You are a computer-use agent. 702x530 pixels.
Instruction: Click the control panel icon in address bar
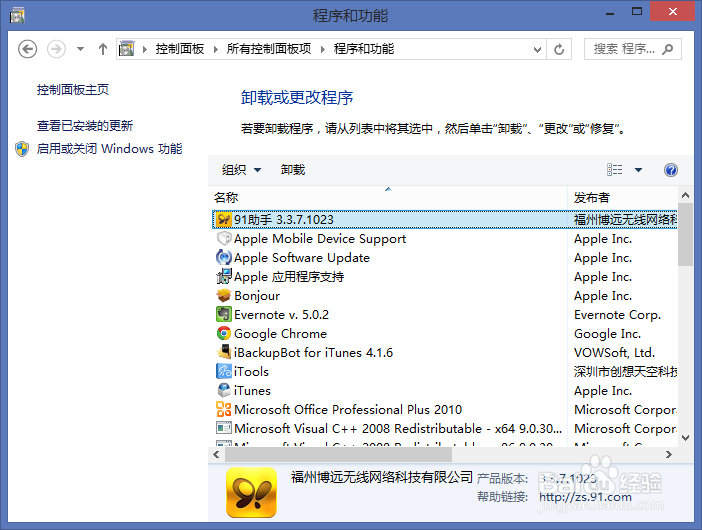point(127,48)
